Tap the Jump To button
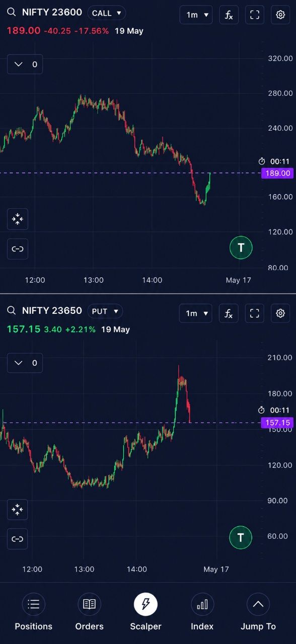The image size is (296, 644). click(258, 612)
